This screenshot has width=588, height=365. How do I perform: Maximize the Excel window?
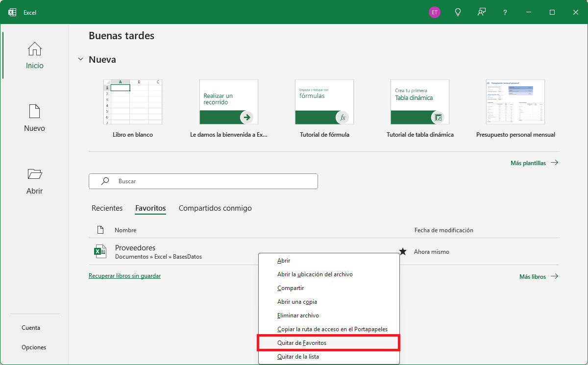[x=552, y=12]
